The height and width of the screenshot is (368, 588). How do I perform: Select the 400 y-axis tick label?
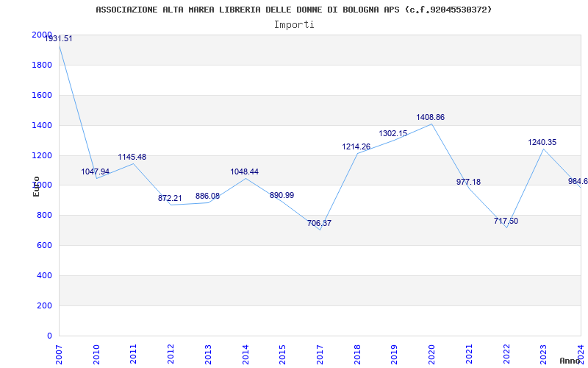click(44, 275)
